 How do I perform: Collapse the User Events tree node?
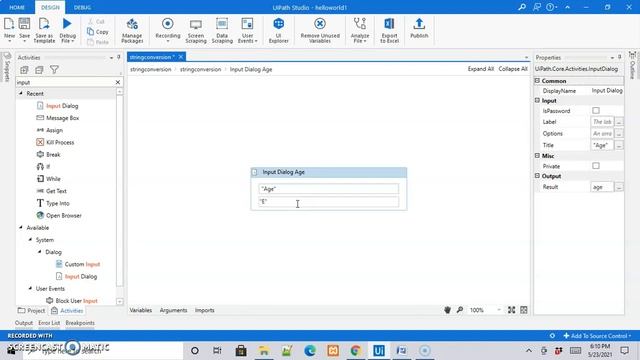click(30, 288)
